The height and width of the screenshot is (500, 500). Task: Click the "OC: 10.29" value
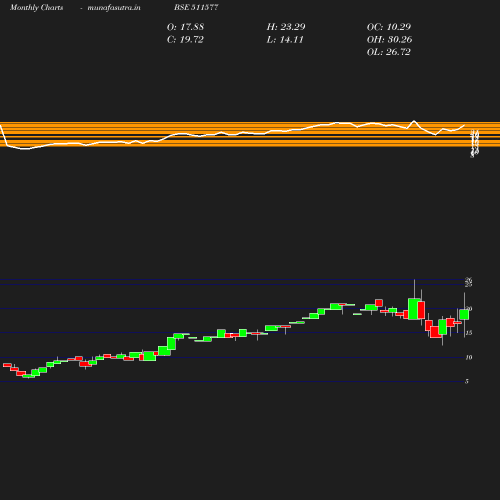click(389, 27)
